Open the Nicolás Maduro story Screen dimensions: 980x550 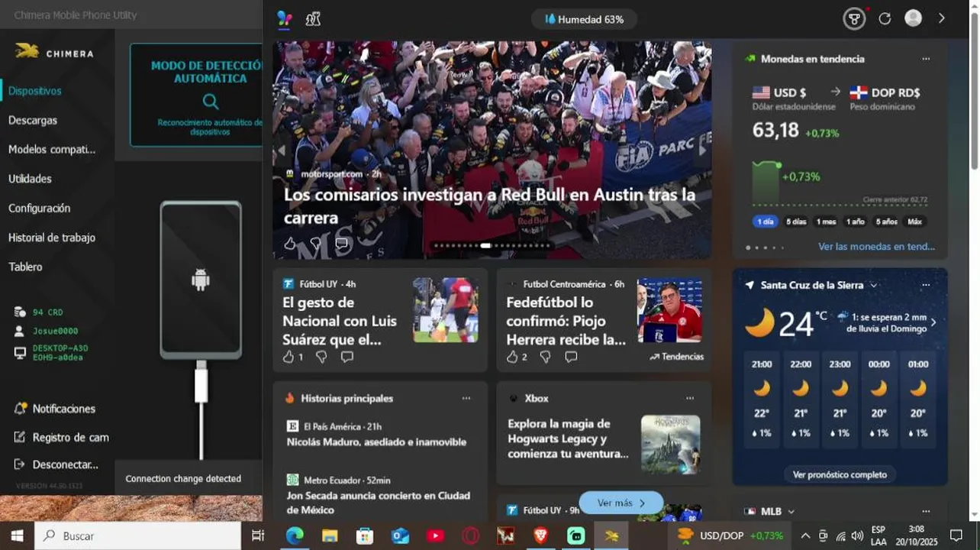pos(376,442)
